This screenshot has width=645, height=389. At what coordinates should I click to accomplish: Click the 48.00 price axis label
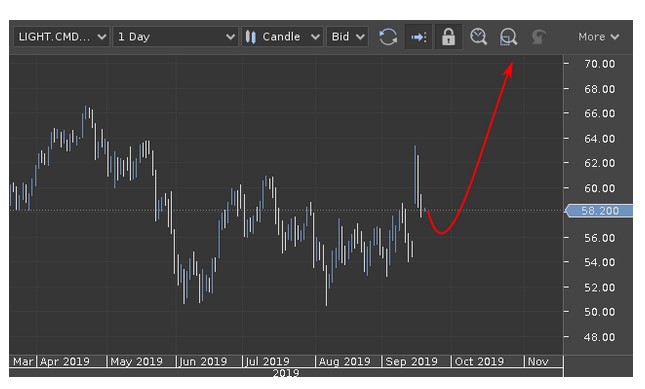pyautogui.click(x=599, y=337)
